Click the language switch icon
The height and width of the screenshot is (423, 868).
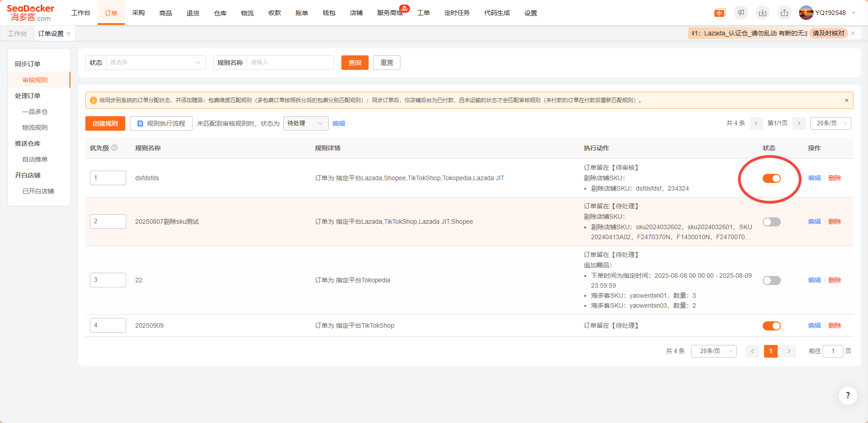pyautogui.click(x=720, y=13)
